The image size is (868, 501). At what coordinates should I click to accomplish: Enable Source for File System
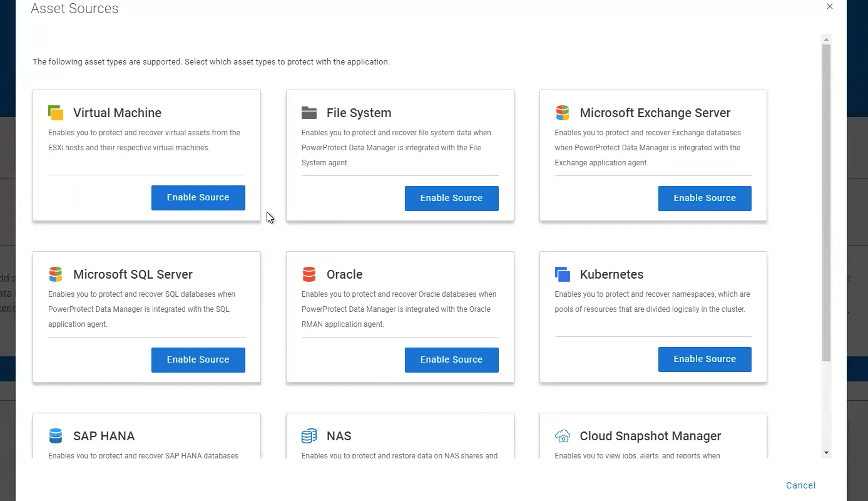452,198
